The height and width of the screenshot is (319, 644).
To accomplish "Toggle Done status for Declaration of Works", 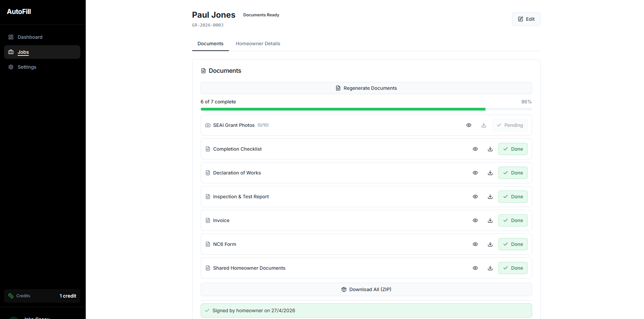I will click(x=513, y=173).
